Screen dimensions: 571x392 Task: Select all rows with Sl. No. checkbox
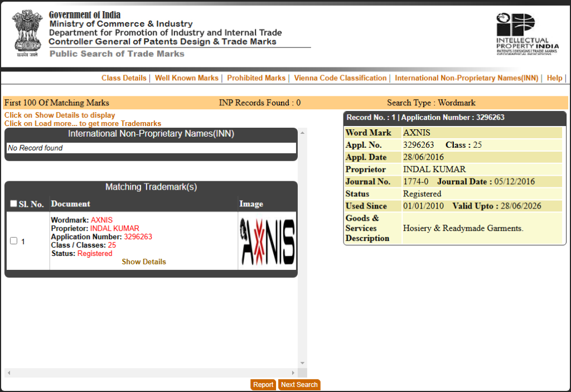(x=13, y=204)
